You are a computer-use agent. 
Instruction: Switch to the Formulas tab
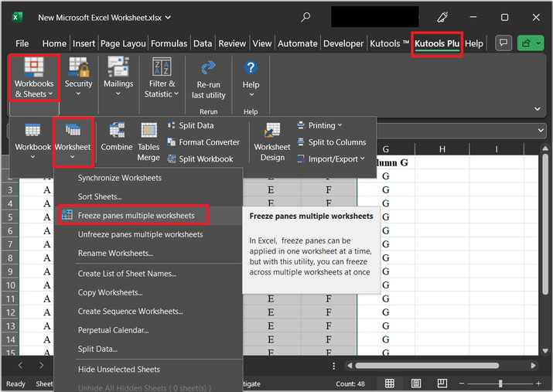(169, 43)
